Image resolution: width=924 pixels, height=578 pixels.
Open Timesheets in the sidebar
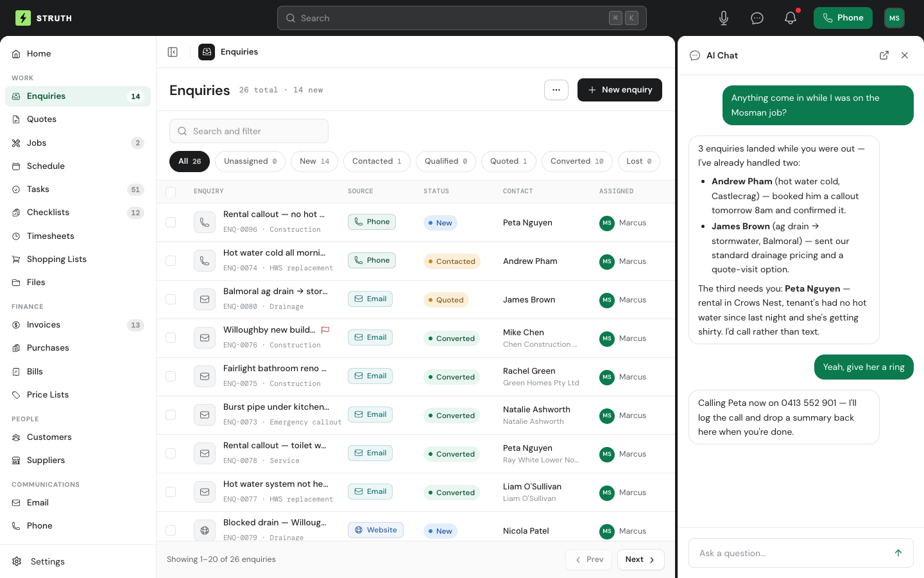pos(78,236)
